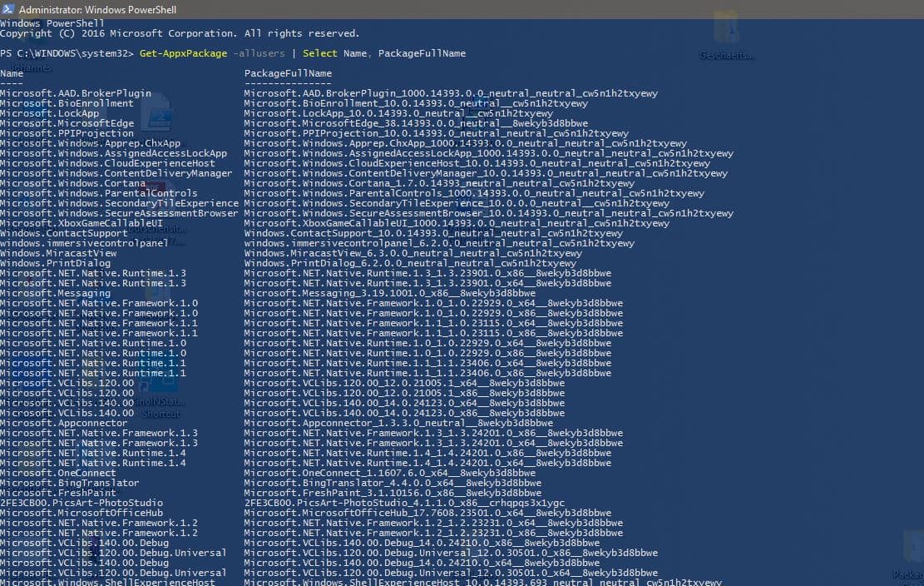Select 'Windows.ContactSupport' in the Name column
The image size is (924, 586).
coord(64,233)
